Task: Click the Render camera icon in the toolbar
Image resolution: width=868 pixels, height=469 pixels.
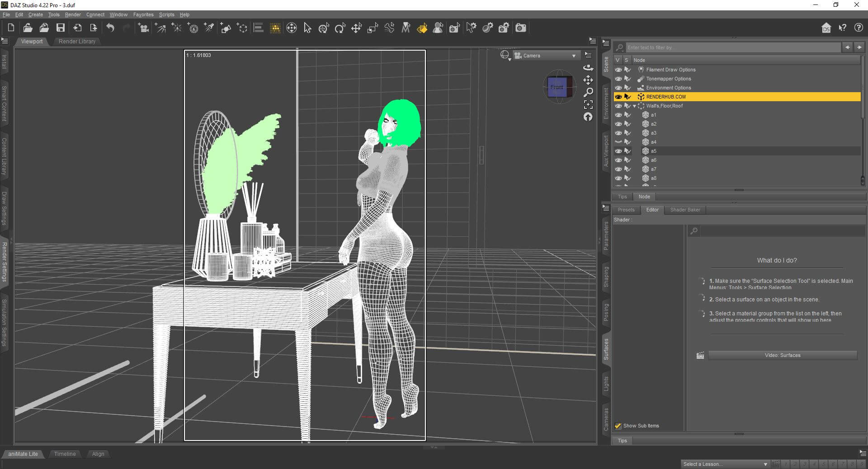Action: click(x=521, y=28)
